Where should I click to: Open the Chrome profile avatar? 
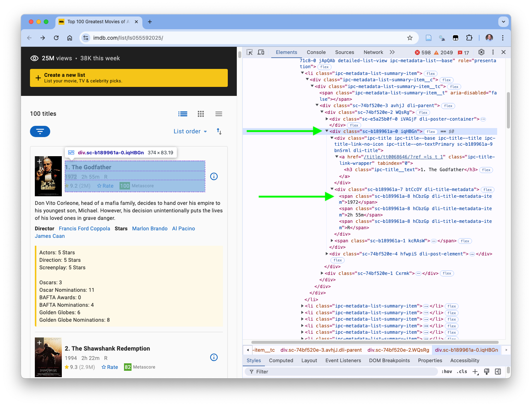click(x=489, y=38)
